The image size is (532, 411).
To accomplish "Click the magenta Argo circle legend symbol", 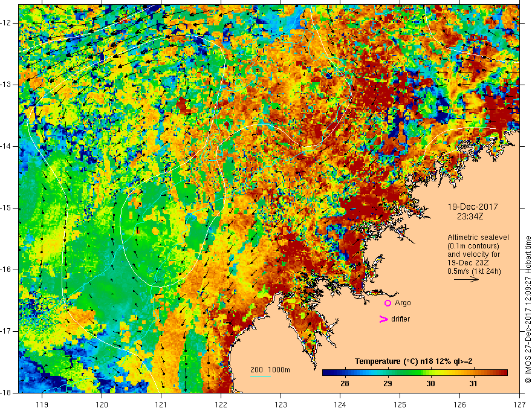I will click(388, 303).
